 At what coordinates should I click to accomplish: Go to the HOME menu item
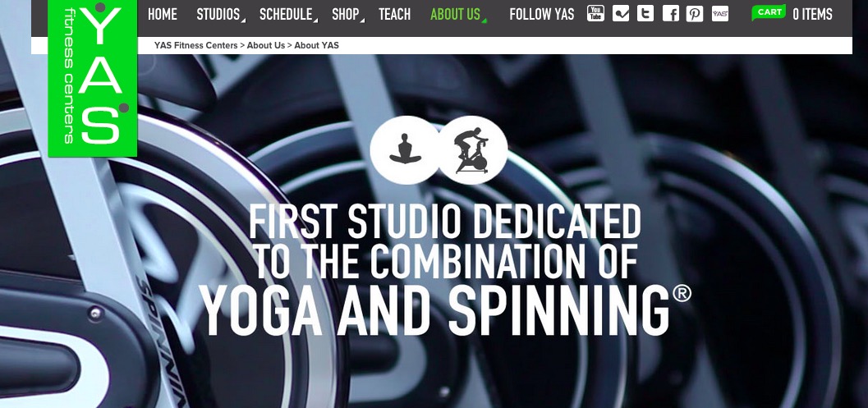pos(163,15)
